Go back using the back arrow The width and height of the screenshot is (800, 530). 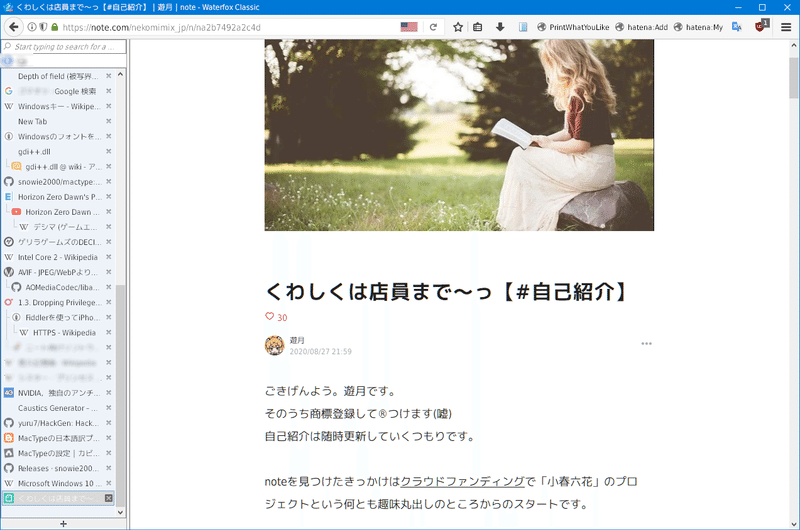[x=14, y=27]
